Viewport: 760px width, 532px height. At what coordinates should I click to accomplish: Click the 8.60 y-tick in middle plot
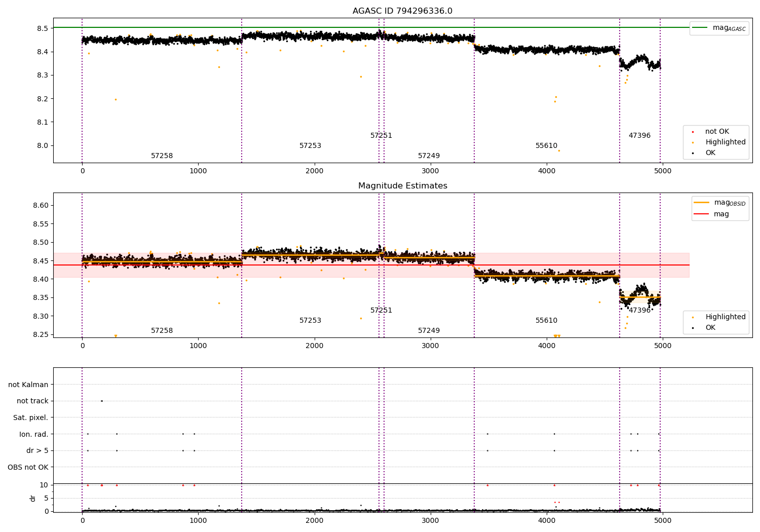pos(41,206)
